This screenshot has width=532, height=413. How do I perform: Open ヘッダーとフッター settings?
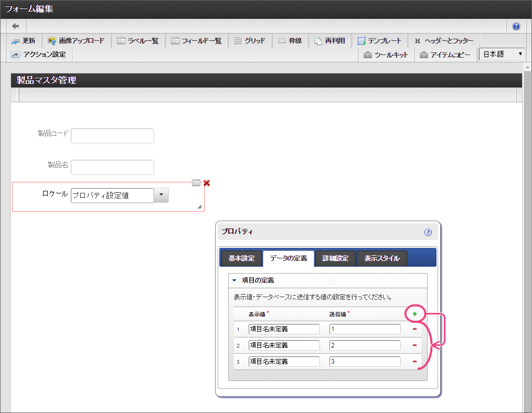coord(444,41)
